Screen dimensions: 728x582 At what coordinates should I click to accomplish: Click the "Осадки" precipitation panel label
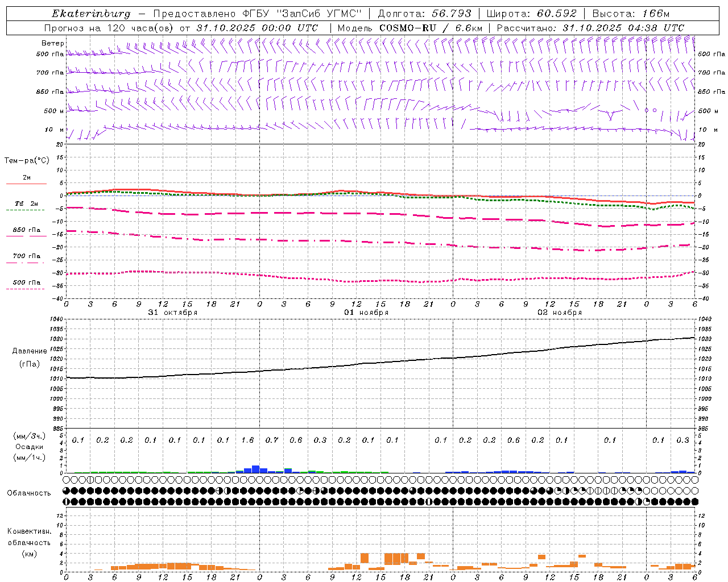tap(29, 447)
